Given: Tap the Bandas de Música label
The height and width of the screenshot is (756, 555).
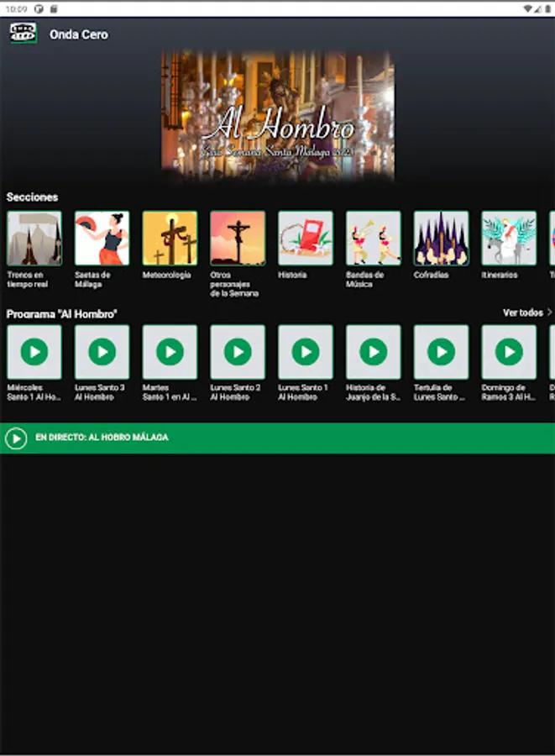Looking at the screenshot, I should point(364,280).
